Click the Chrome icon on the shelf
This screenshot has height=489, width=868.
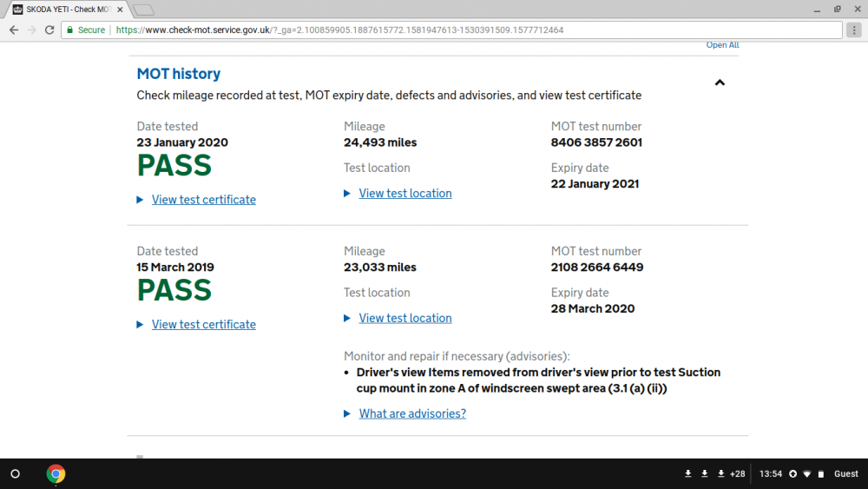[x=56, y=474]
